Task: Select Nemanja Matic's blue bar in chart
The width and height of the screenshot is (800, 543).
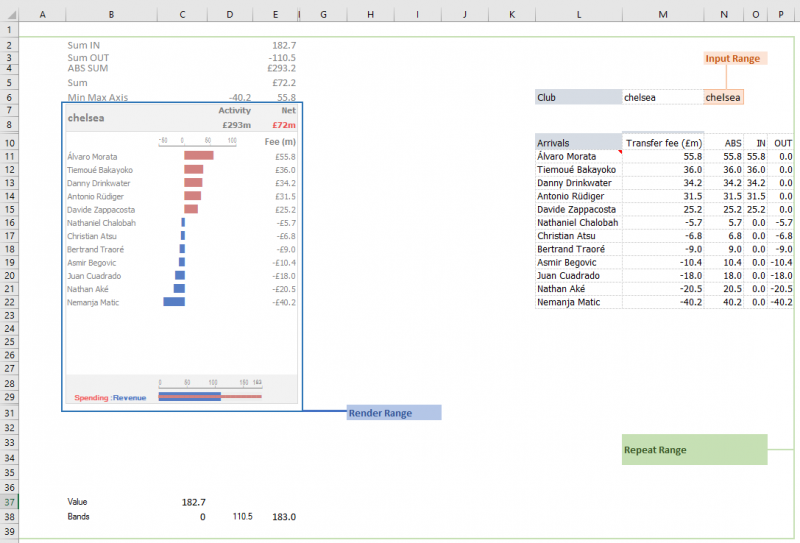Action: click(x=174, y=301)
